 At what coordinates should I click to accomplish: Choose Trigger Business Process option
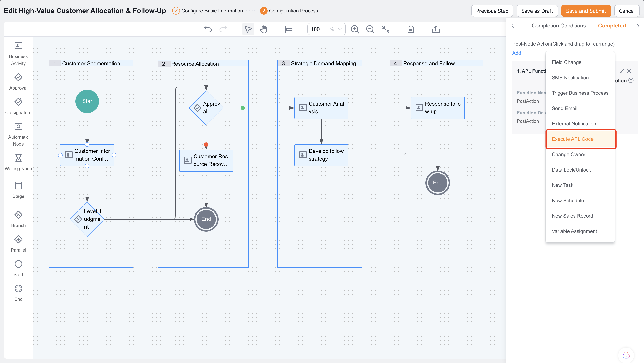580,93
